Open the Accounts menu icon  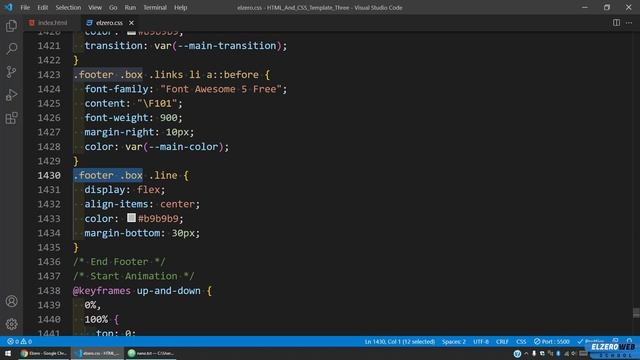coord(11,301)
